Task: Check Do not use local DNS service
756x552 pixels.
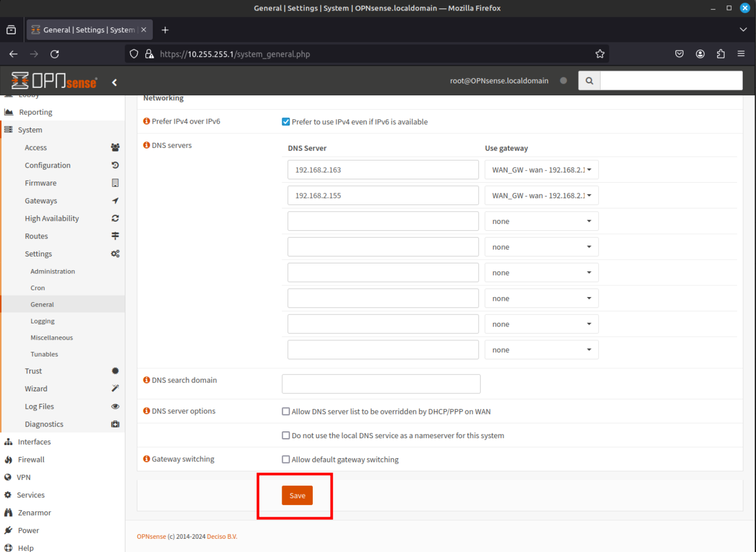Action: (286, 436)
